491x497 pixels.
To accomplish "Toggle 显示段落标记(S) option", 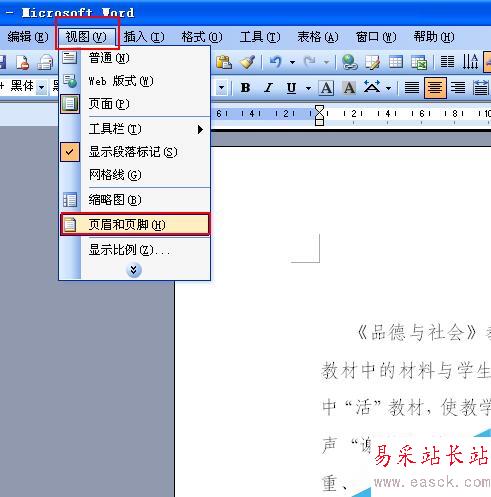I will point(135,152).
